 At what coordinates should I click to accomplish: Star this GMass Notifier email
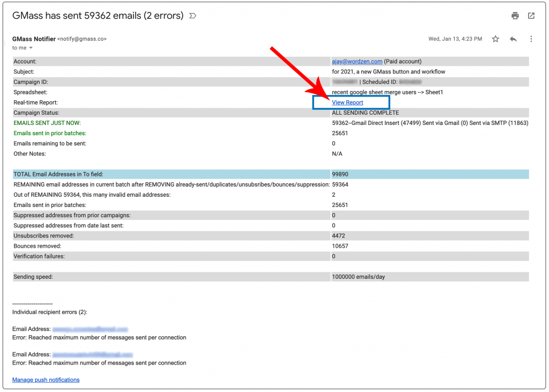pyautogui.click(x=495, y=39)
